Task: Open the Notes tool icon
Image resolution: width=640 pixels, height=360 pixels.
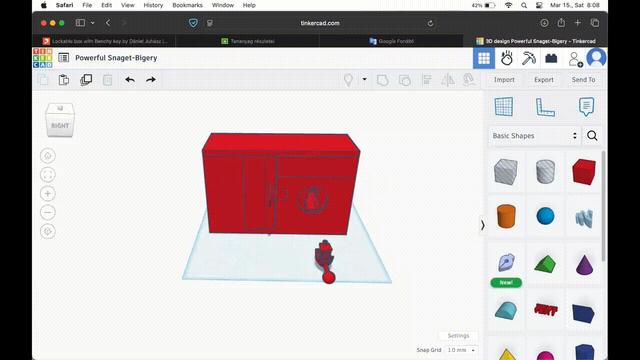Action: click(586, 107)
